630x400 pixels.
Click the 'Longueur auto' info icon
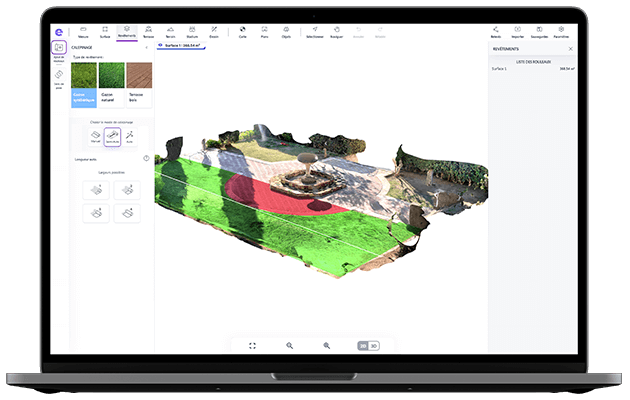(146, 159)
